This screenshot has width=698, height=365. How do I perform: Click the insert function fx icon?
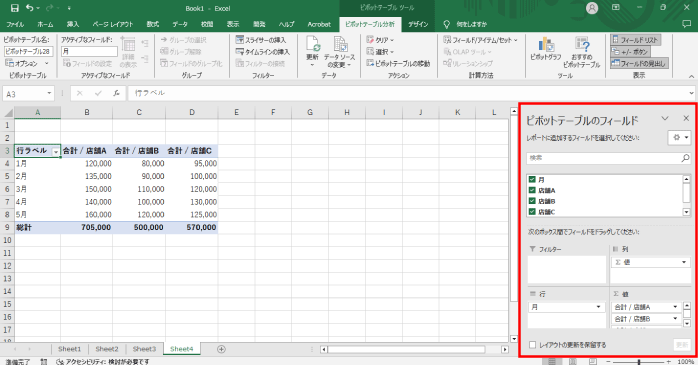coord(116,93)
